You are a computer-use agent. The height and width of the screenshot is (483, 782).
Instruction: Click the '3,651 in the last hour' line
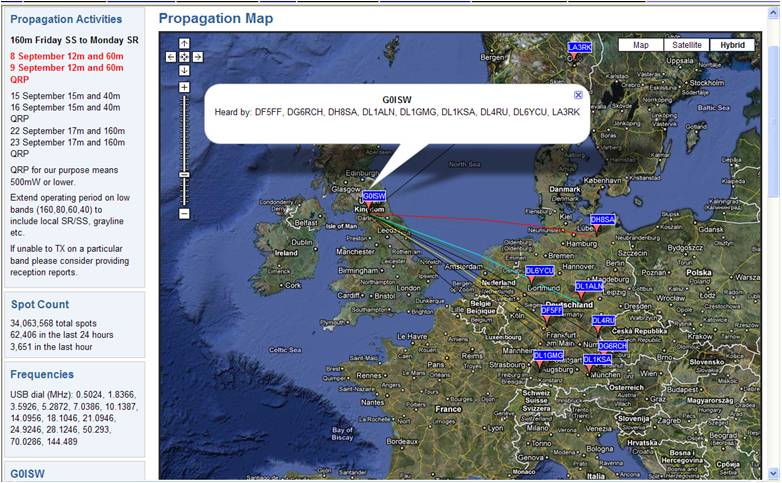(51, 347)
